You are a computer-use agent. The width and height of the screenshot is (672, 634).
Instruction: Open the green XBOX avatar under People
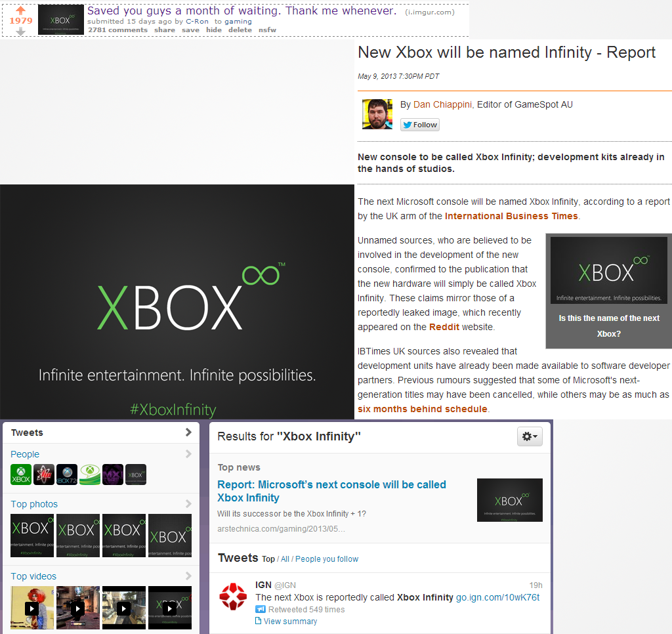tap(21, 475)
